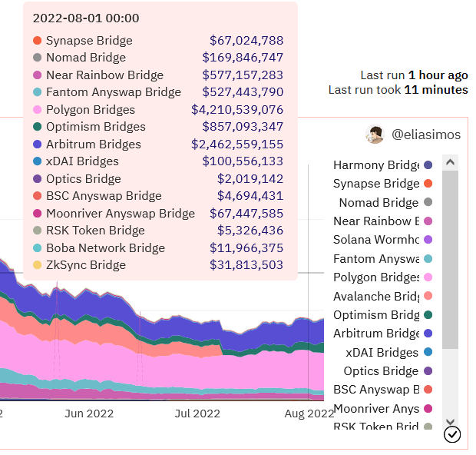The height and width of the screenshot is (455, 476).
Task: Open the @eliasimos profile link
Action: coord(426,135)
